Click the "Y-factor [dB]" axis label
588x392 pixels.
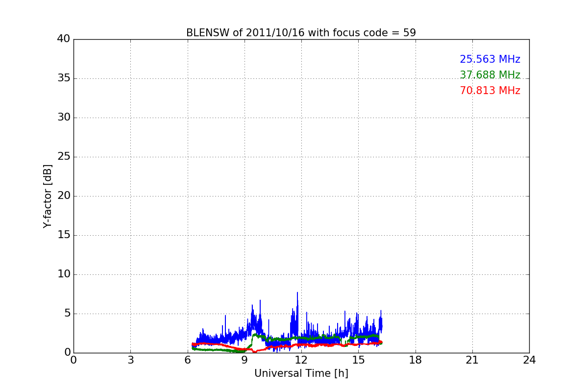(x=48, y=196)
